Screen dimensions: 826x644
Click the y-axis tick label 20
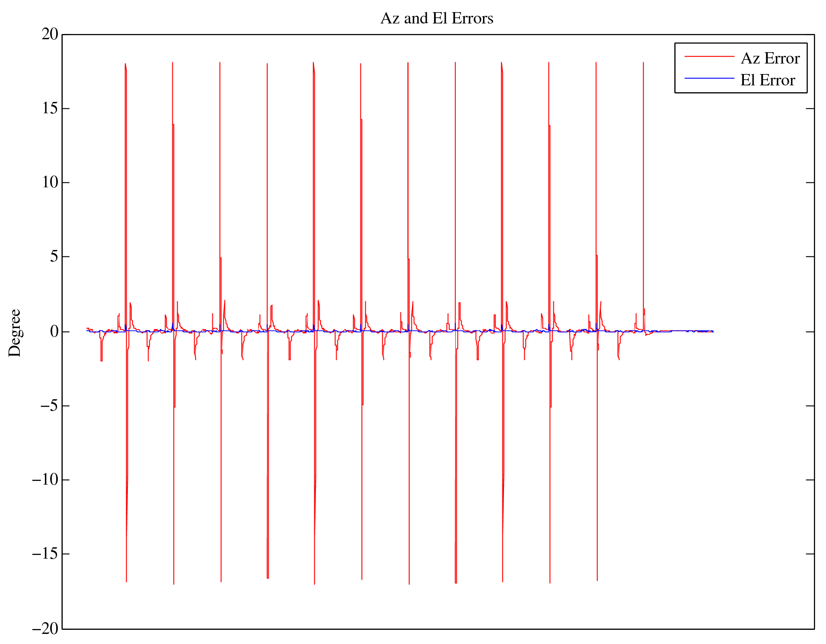[x=50, y=34]
